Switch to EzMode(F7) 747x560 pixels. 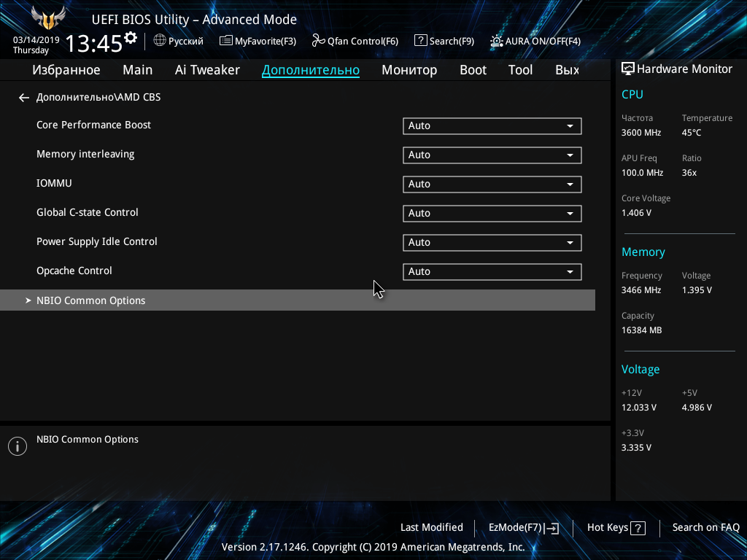coord(524,528)
